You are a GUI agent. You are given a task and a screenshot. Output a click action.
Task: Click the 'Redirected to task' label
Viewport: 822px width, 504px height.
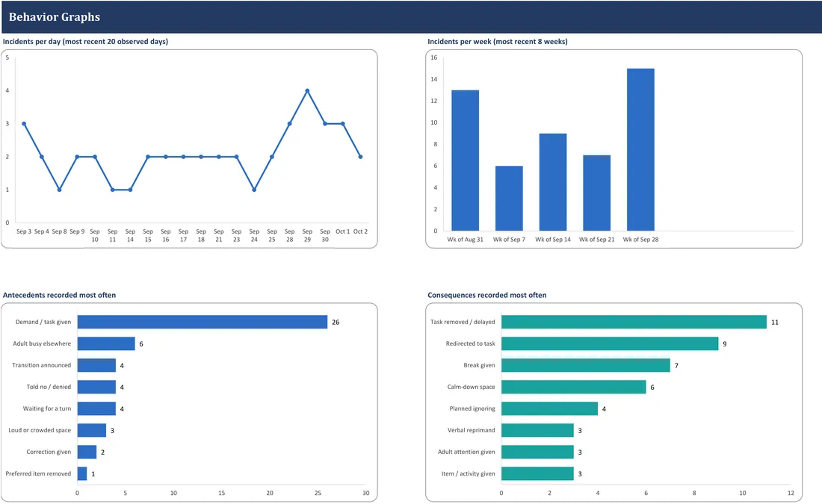click(x=470, y=343)
